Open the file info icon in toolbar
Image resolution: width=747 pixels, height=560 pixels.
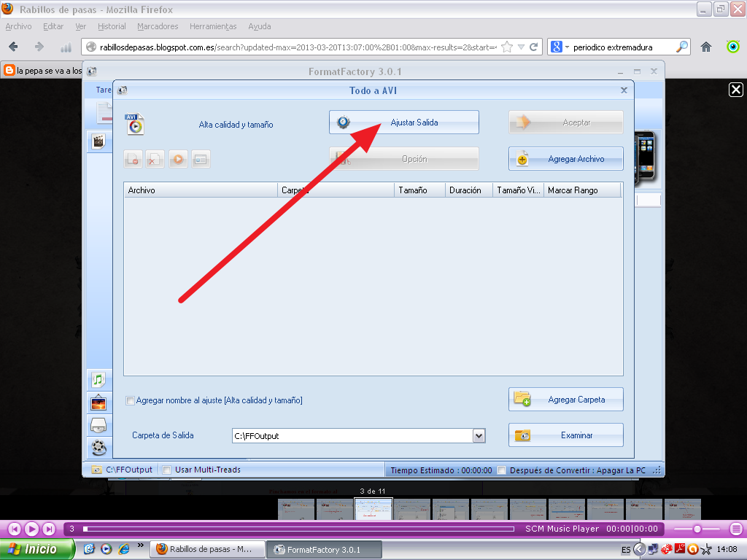(x=201, y=159)
